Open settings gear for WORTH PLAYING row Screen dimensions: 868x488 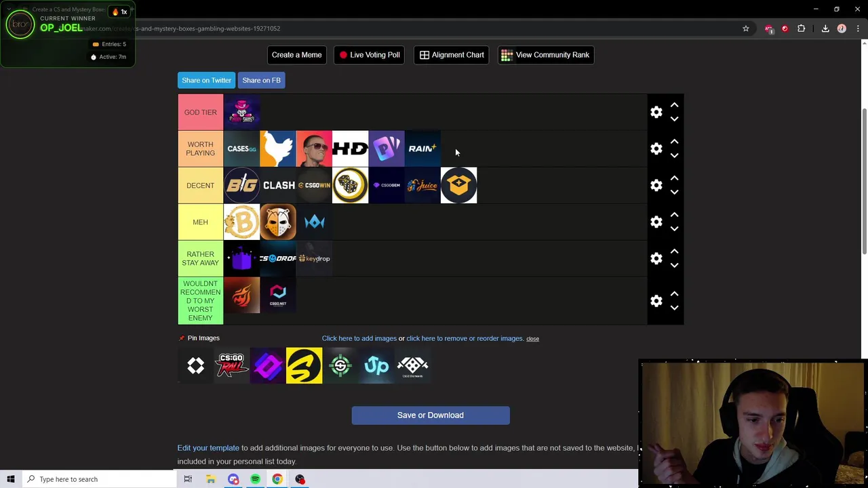click(x=656, y=148)
